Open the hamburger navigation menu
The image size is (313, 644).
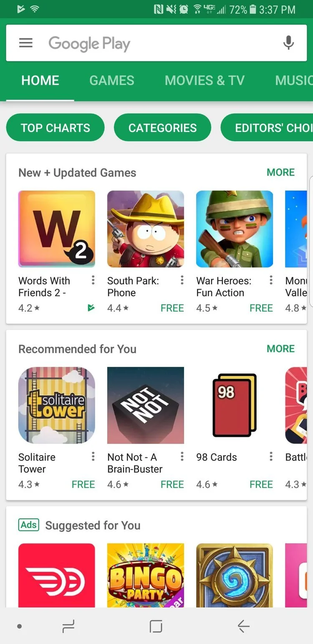pos(26,43)
